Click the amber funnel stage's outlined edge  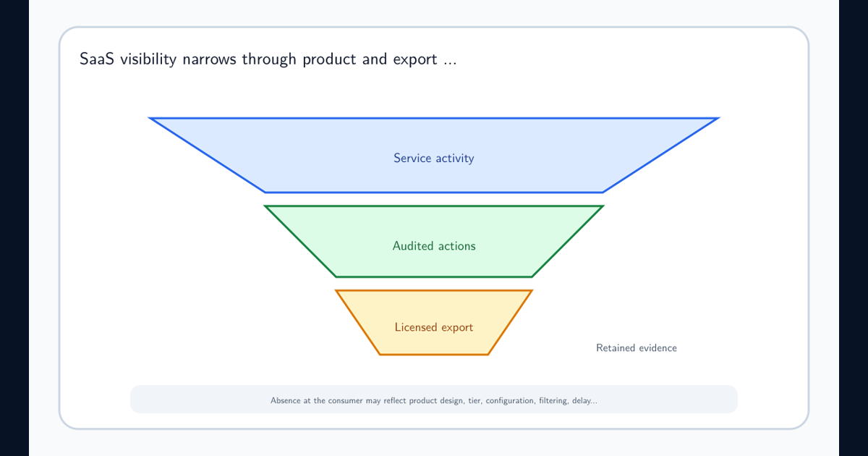(x=434, y=290)
